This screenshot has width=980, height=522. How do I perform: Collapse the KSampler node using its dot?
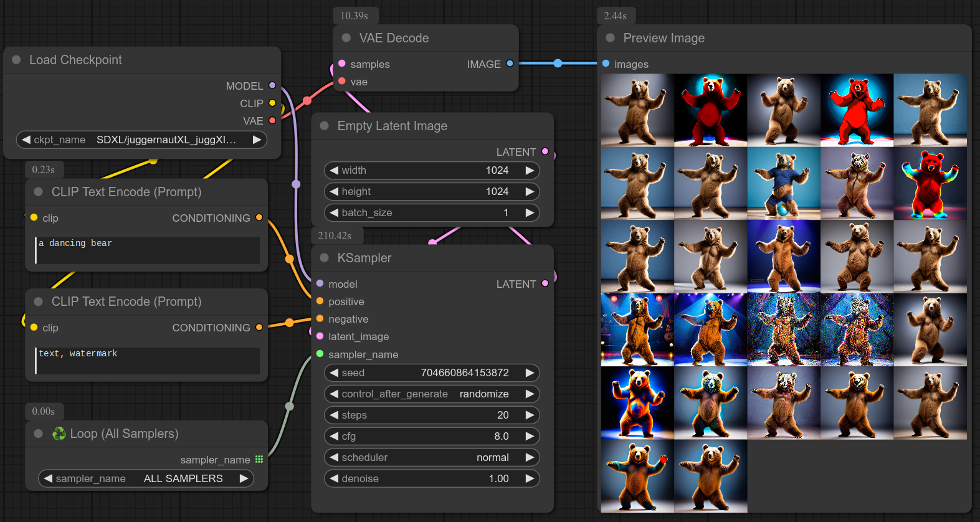click(x=324, y=258)
